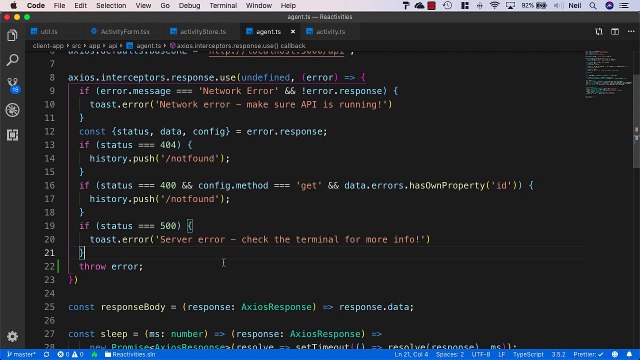The image size is (640, 360).
Task: Click api folder in the breadcrumb
Action: click(x=113, y=46)
